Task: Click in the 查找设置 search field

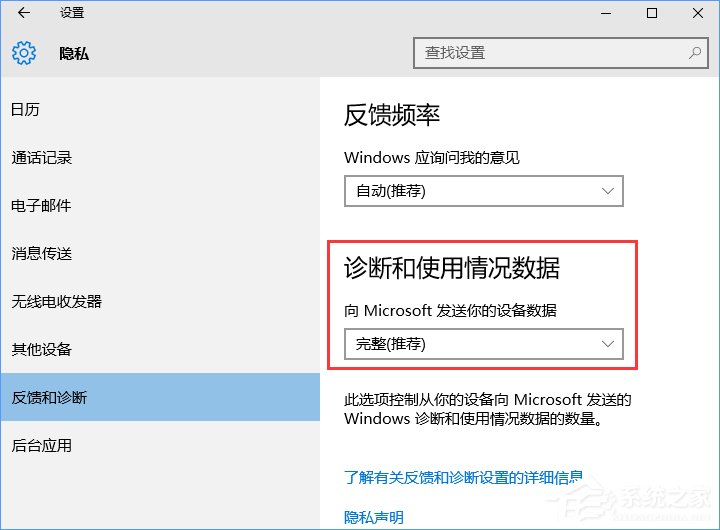Action: point(550,53)
